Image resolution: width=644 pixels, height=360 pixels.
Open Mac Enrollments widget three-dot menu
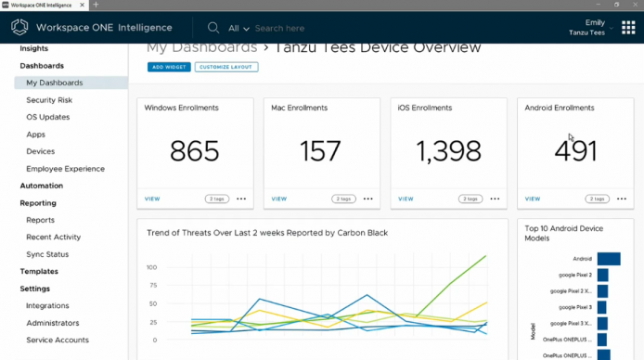pos(368,199)
